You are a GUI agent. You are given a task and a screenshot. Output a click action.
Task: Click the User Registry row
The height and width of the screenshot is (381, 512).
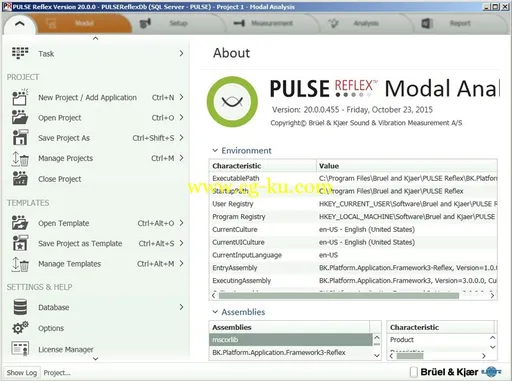click(353, 204)
